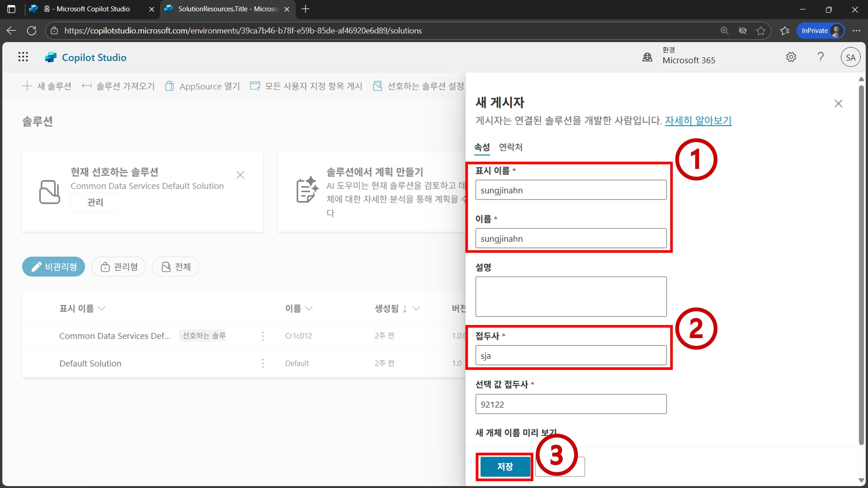The width and height of the screenshot is (868, 488).
Task: Select the 비관리형 filter pill
Action: (x=54, y=267)
